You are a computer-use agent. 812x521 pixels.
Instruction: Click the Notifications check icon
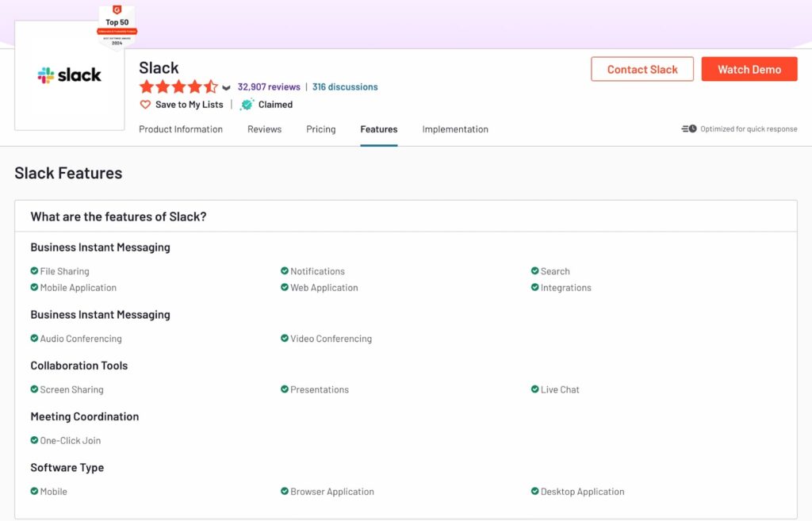click(x=285, y=271)
